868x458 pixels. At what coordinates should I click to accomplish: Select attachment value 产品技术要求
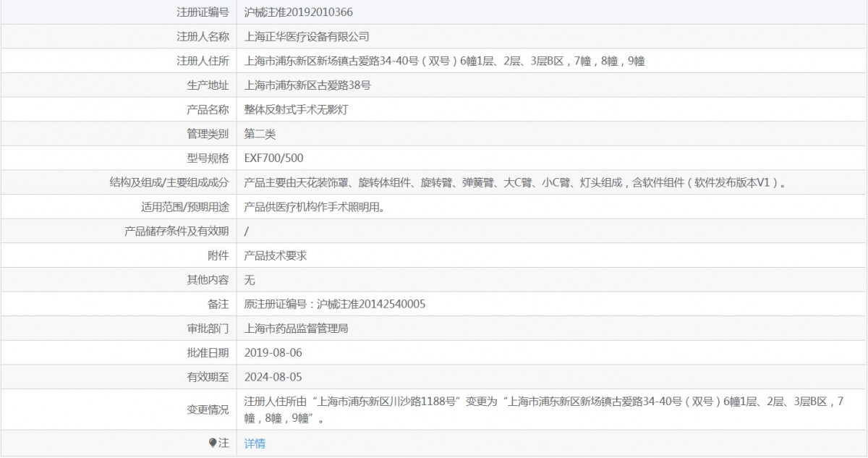[x=276, y=255]
